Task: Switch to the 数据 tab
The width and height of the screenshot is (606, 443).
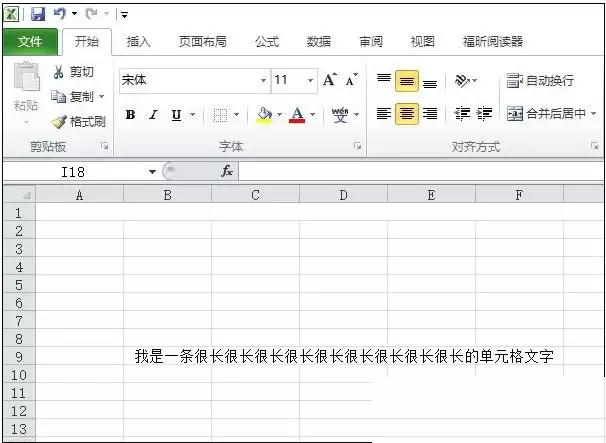Action: pos(319,41)
